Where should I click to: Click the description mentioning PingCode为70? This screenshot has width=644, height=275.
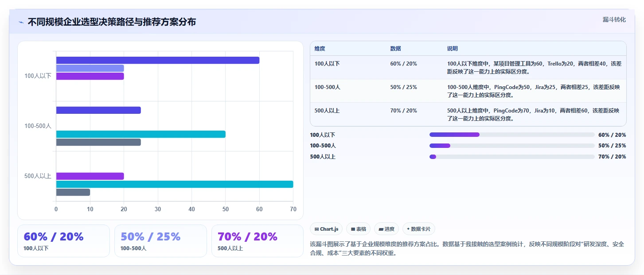tap(534, 114)
